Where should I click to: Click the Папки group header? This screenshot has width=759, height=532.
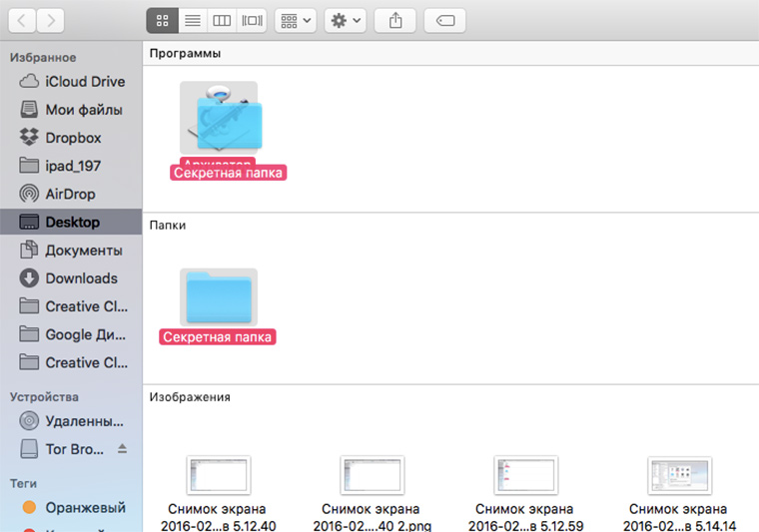168,226
